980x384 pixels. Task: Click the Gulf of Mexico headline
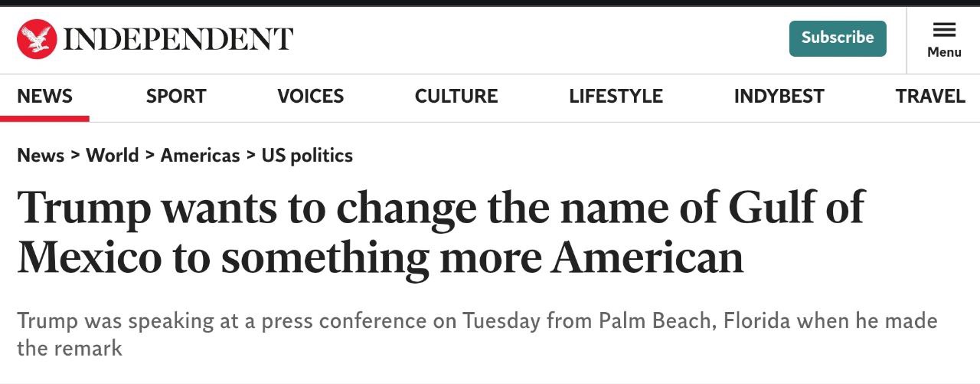(x=440, y=231)
